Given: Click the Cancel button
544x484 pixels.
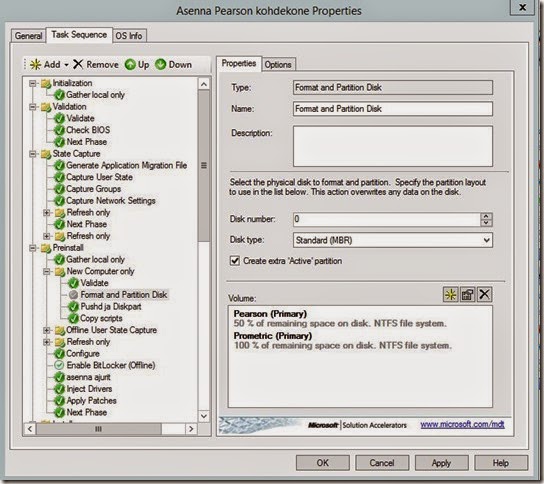Looking at the screenshot, I should click(x=382, y=463).
